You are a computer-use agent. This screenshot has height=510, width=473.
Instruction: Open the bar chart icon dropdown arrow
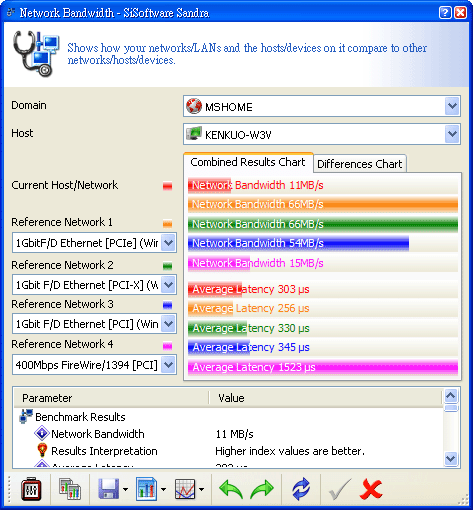click(163, 489)
